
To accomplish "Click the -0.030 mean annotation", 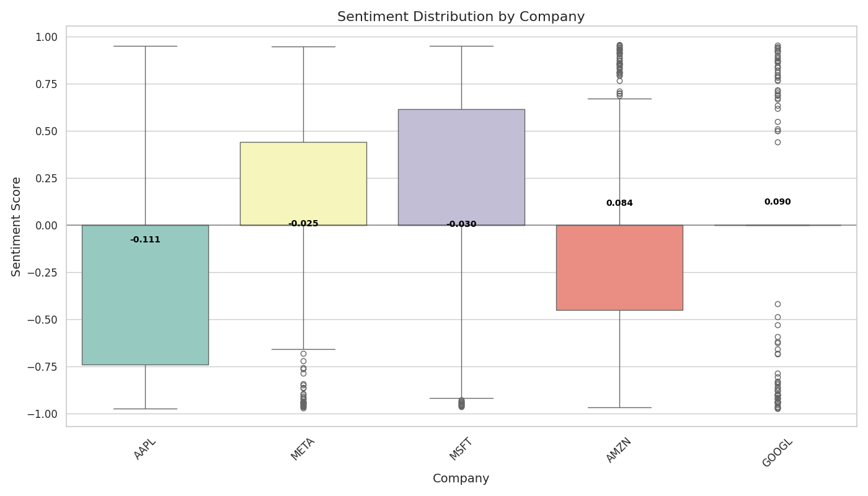I will (x=461, y=224).
